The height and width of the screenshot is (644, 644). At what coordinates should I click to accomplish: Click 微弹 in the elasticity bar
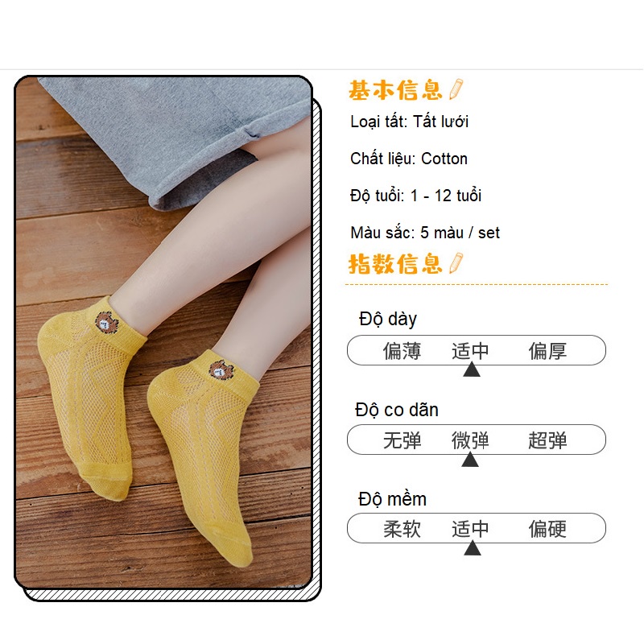click(470, 440)
